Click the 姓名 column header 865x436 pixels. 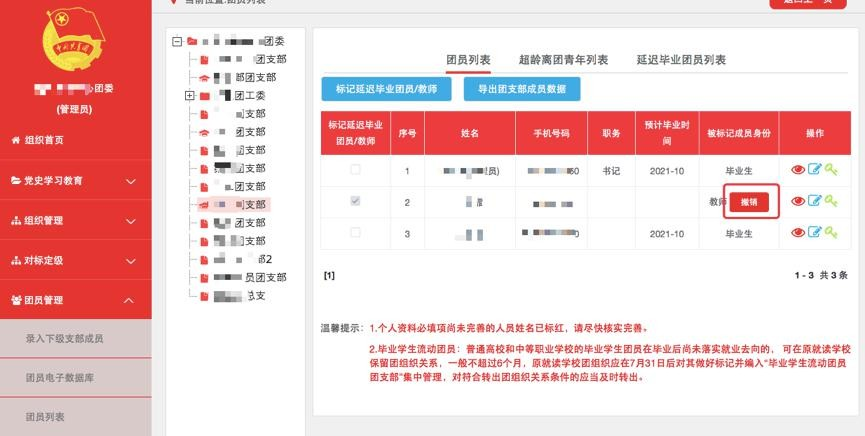469,134
